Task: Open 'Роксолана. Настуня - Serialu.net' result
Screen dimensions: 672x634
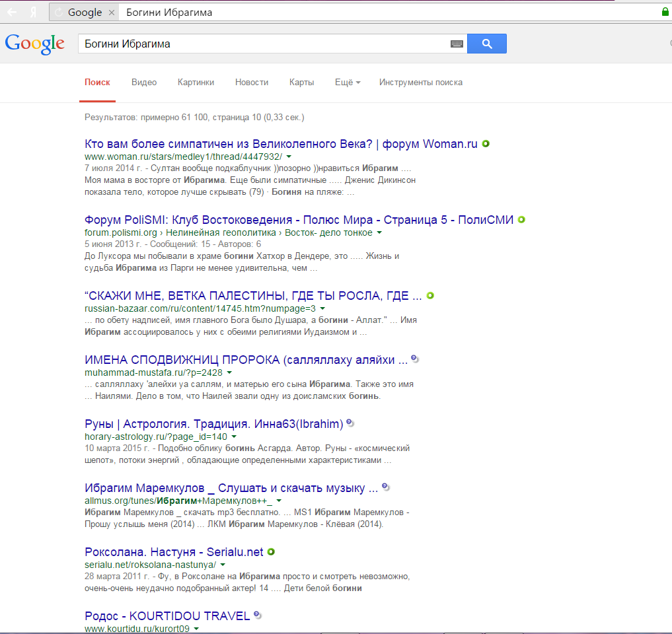Action: point(174,551)
